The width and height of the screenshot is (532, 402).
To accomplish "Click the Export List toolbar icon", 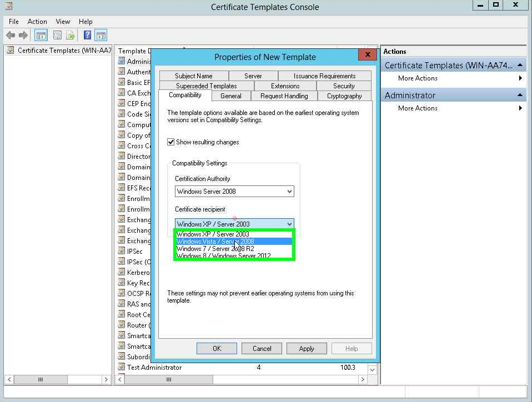I will (70, 36).
